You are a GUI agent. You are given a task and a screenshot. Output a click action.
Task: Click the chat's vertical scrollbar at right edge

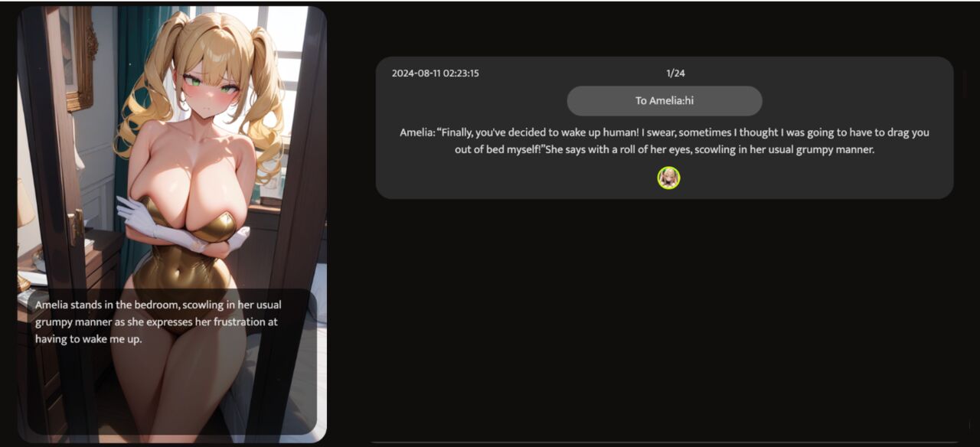[x=965, y=84]
